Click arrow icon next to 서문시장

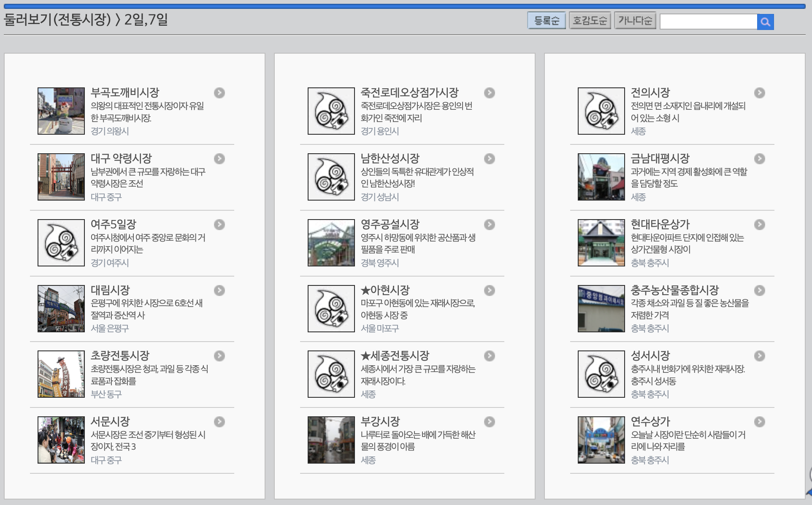pyautogui.click(x=219, y=422)
